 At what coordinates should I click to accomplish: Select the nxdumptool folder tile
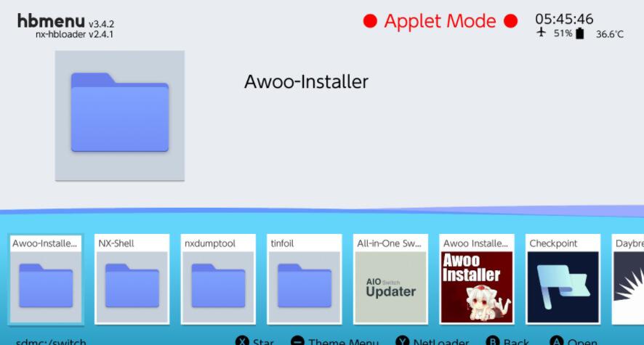(218, 280)
